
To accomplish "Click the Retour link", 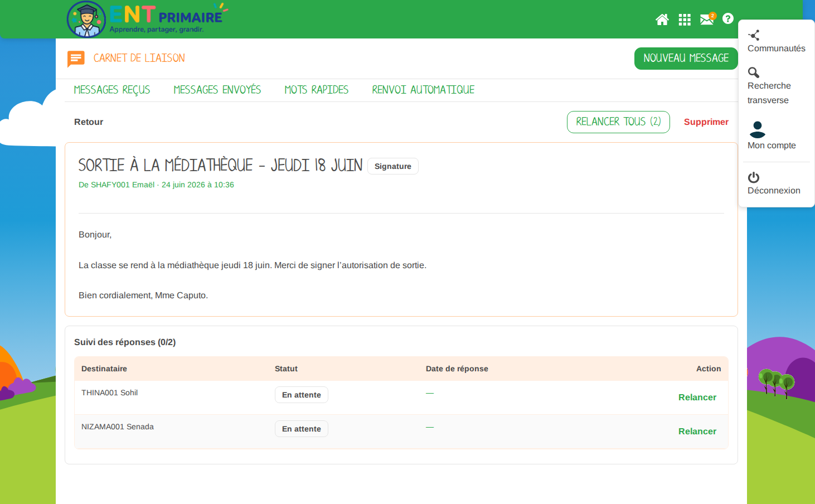I will (x=89, y=122).
